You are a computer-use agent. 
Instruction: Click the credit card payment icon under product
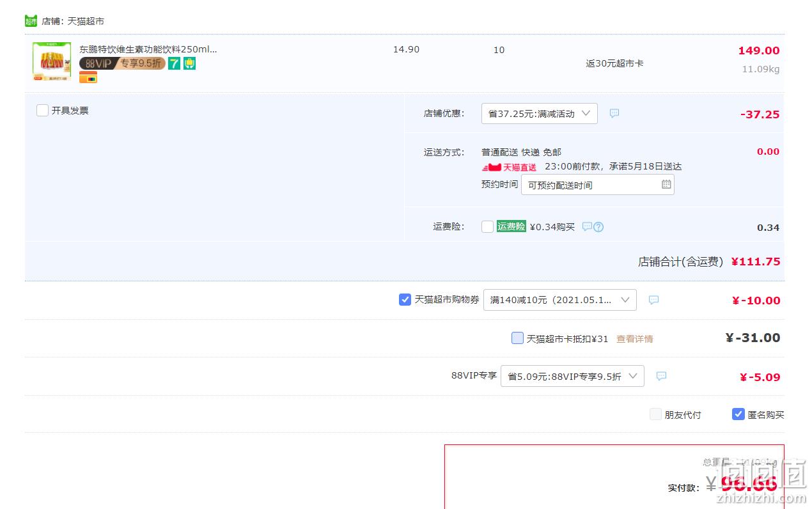(x=88, y=77)
